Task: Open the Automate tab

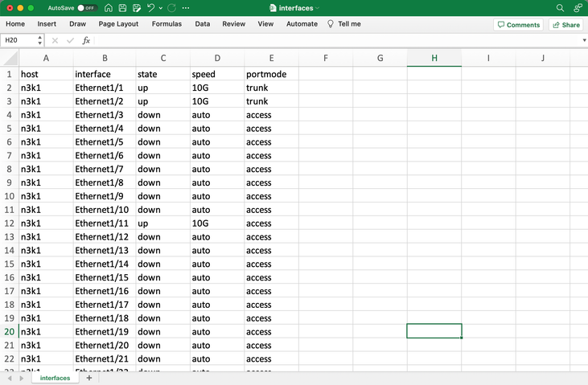Action: [302, 24]
